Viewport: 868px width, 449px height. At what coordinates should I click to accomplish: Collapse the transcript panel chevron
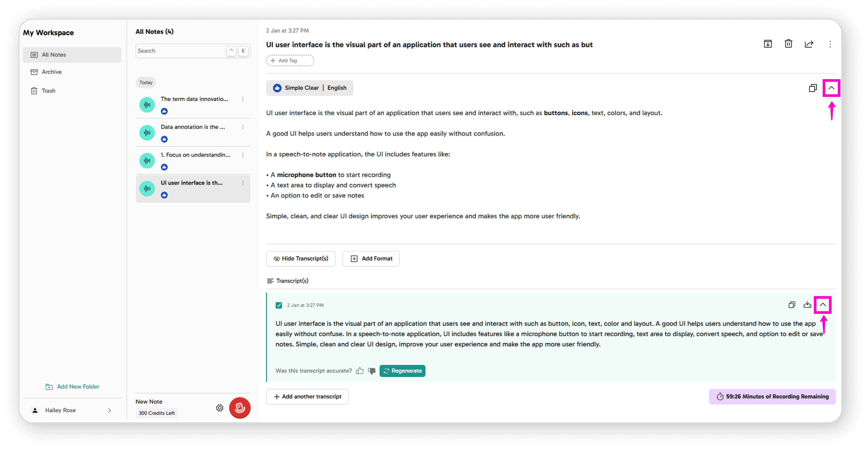click(822, 305)
